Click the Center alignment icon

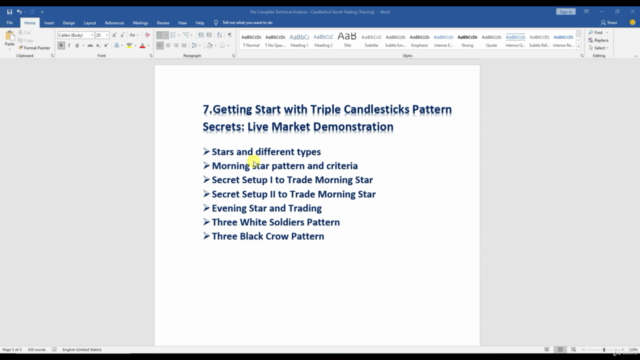click(168, 45)
